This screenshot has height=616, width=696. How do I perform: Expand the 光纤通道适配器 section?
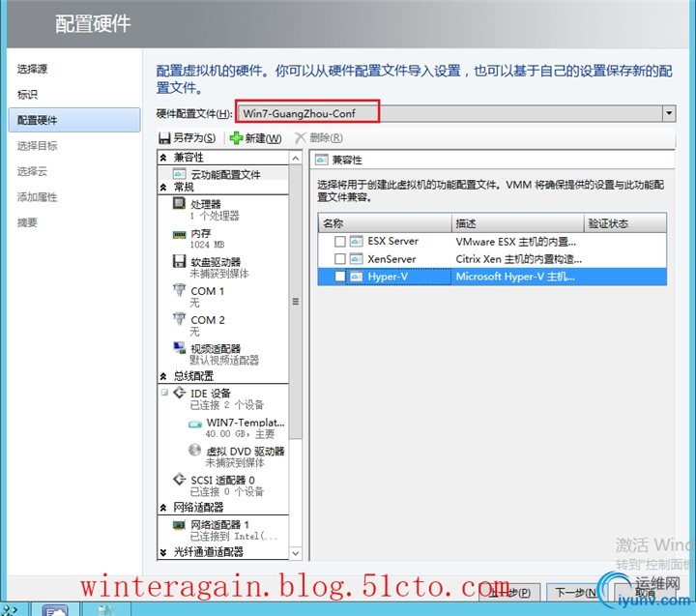163,552
